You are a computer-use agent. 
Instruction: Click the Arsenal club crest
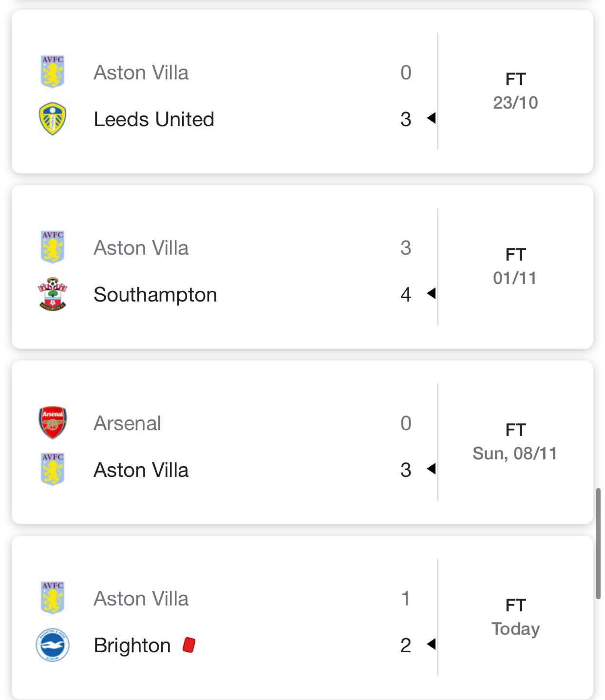[x=52, y=422]
